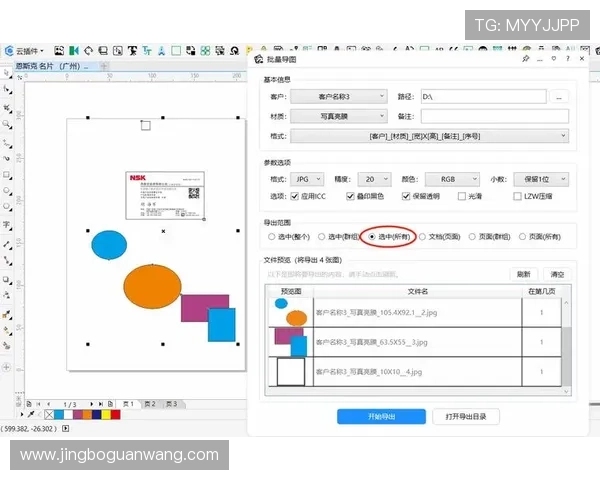Select the 页面(群组) radio option
This screenshot has width=600, height=480.
click(472, 237)
